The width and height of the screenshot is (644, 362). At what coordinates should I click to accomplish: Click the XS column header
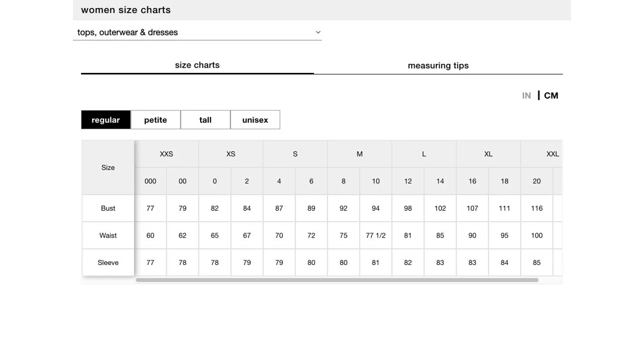pyautogui.click(x=231, y=154)
